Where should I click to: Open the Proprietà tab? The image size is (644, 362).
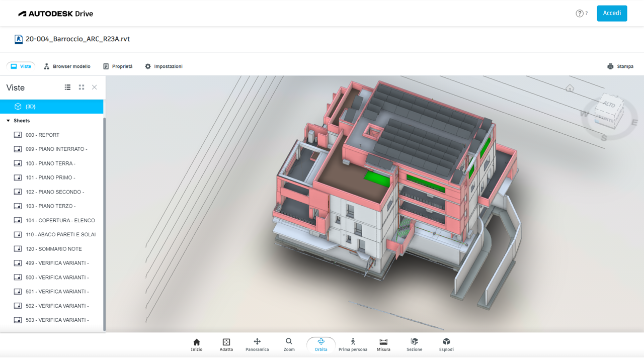(x=118, y=66)
